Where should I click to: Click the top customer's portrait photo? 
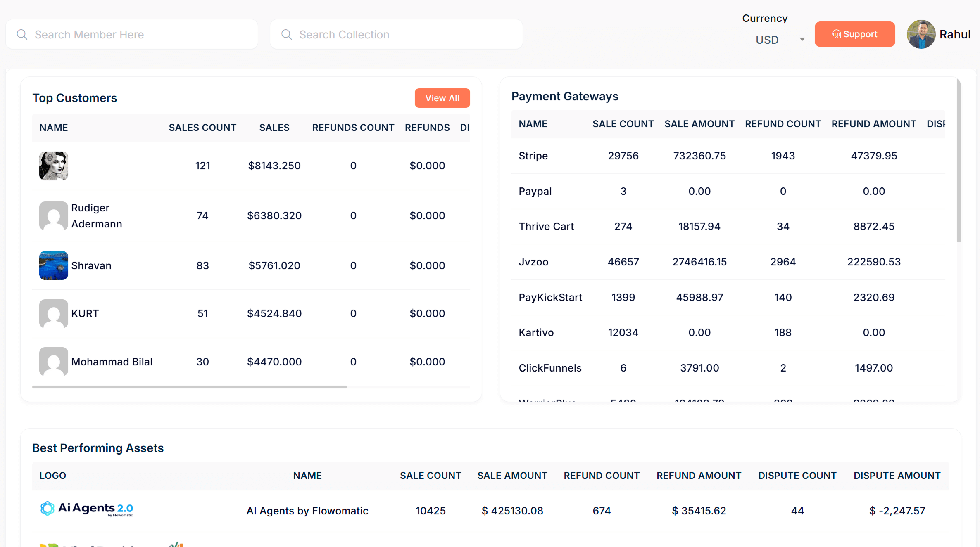click(x=53, y=165)
